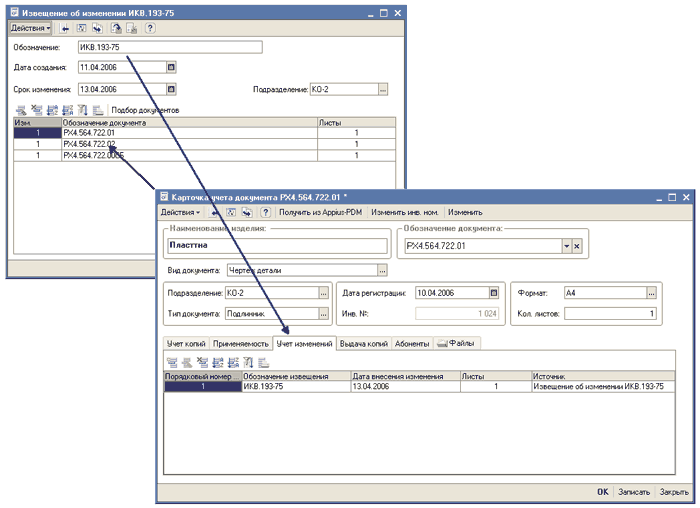The image size is (700, 508).
Task: Sort Учет изменений table descending
Action: click(x=233, y=363)
